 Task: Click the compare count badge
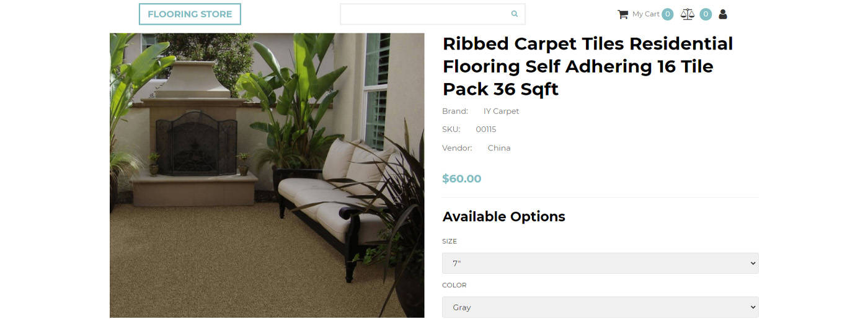click(x=706, y=14)
